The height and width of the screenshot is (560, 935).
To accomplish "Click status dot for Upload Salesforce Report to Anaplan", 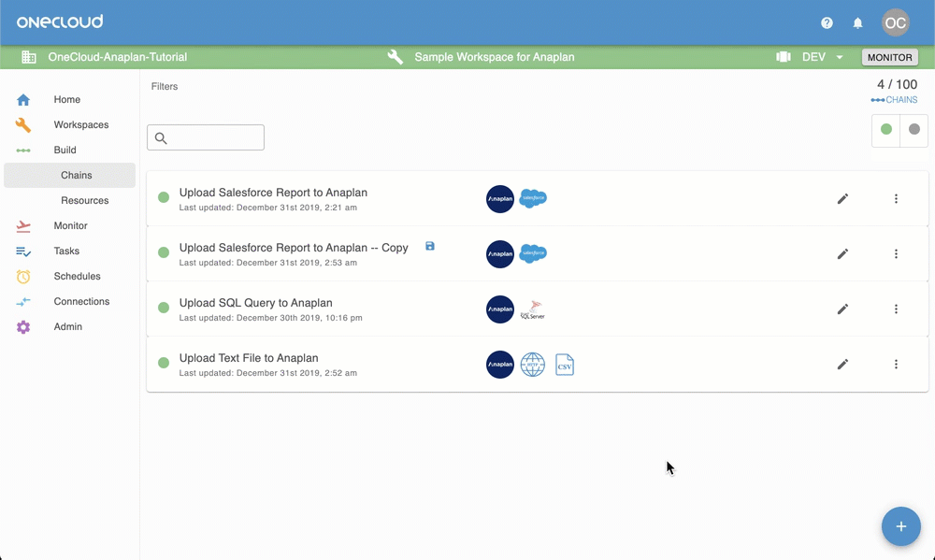I will point(164,197).
